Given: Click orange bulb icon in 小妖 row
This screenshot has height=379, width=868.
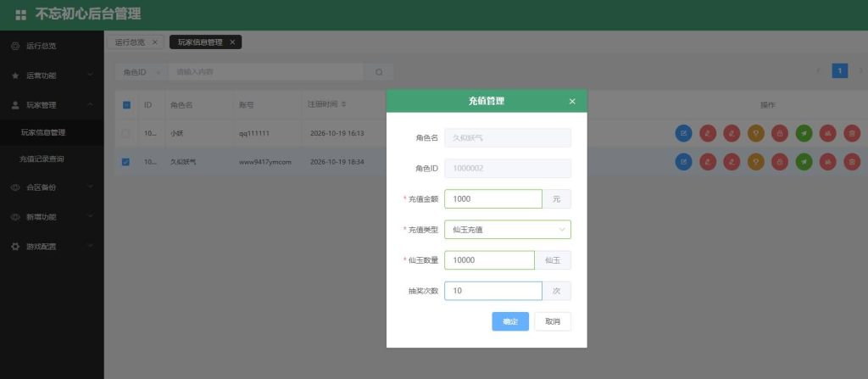Looking at the screenshot, I should tap(755, 133).
